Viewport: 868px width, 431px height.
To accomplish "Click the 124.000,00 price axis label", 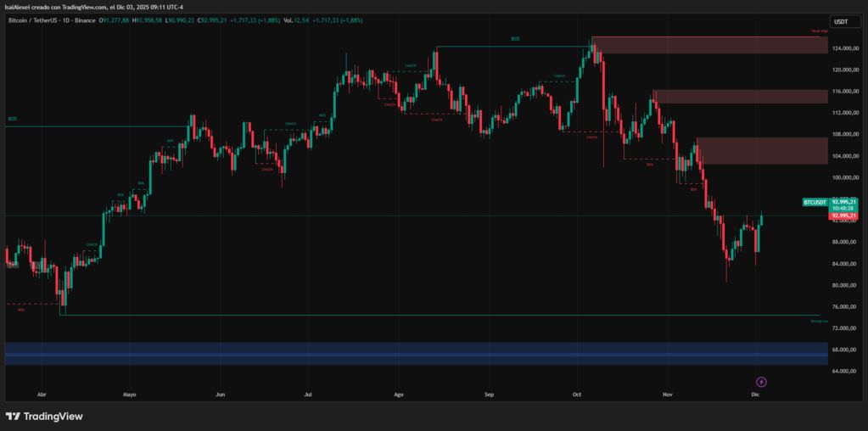I will pos(845,48).
